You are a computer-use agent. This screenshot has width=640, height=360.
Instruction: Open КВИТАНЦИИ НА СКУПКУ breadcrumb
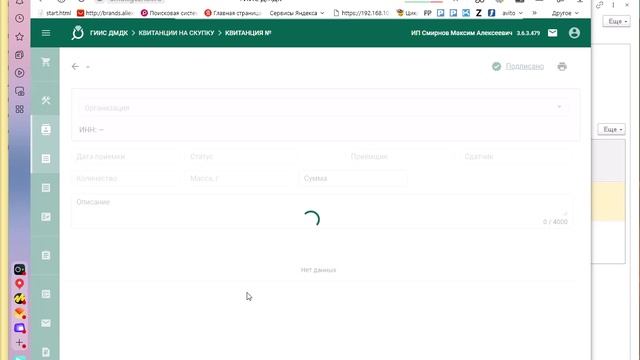[176, 33]
